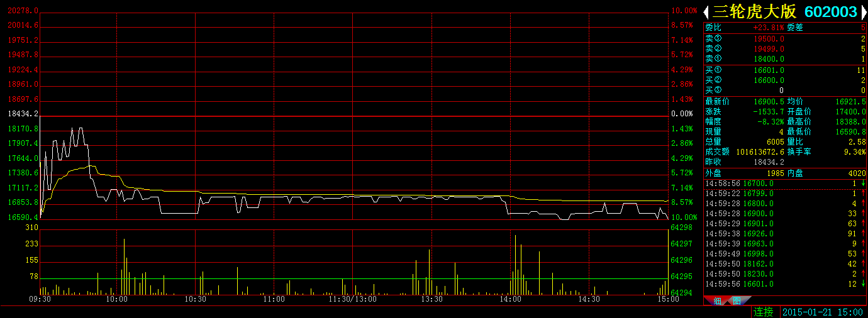The height and width of the screenshot is (318, 868).
Task: Click the 20278.0 price axis label
Action: (x=23, y=11)
